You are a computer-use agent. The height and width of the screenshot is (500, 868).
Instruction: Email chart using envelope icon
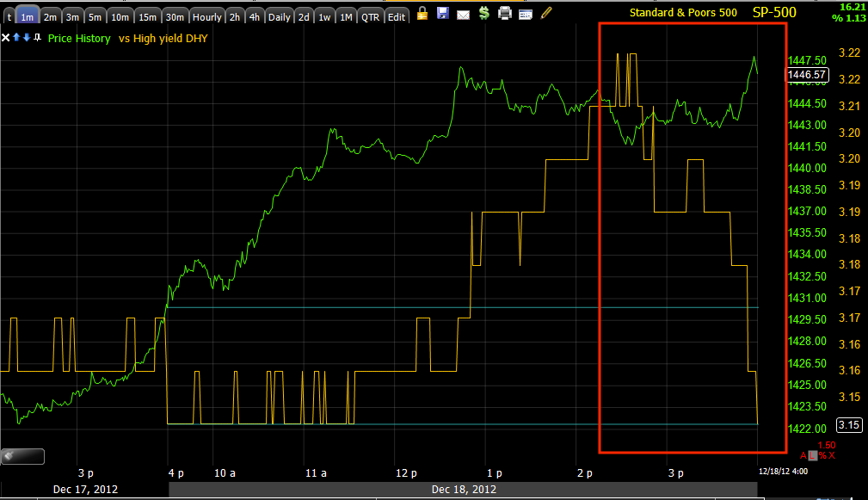(x=464, y=15)
